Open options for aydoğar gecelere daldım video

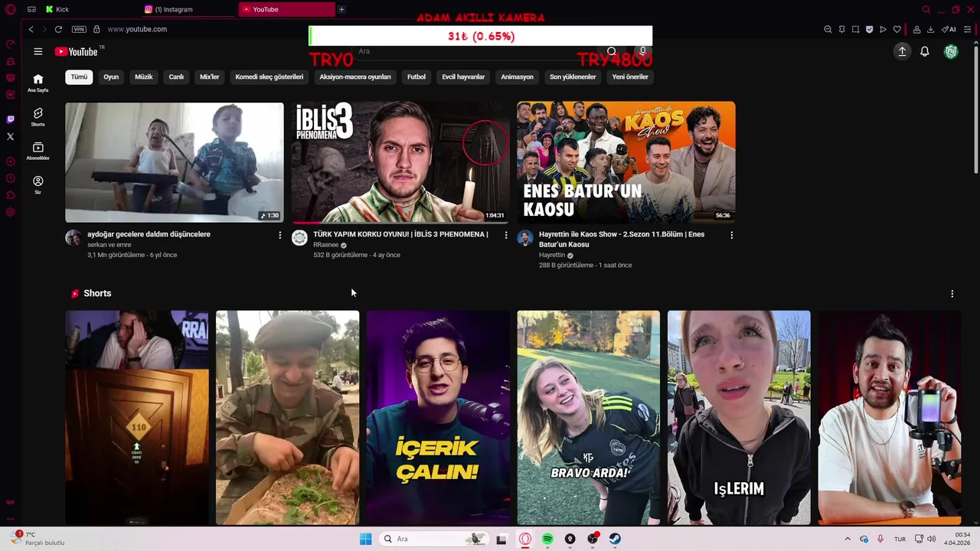(279, 235)
